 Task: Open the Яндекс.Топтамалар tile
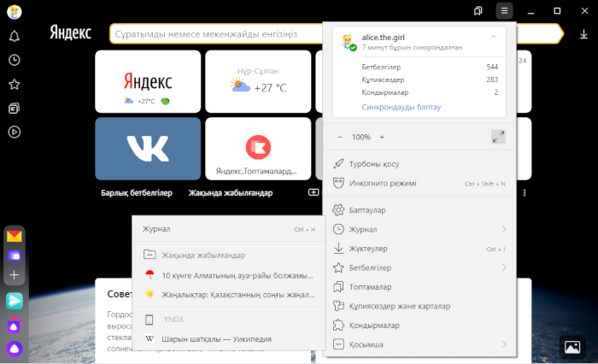pyautogui.click(x=258, y=149)
